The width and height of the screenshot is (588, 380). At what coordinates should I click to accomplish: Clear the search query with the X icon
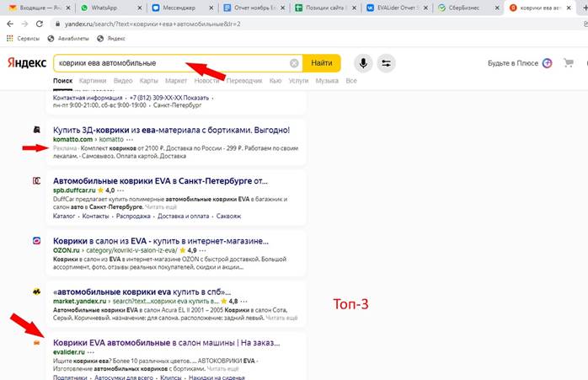point(294,63)
